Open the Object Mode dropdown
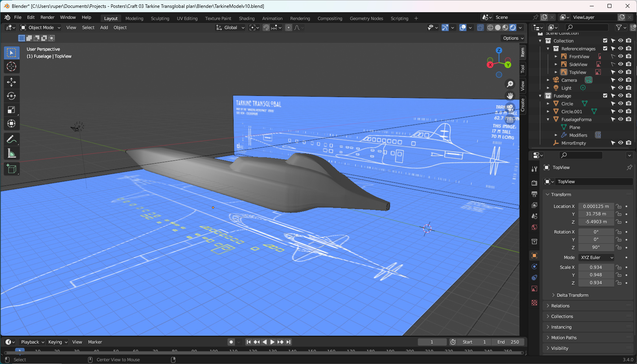Image resolution: width=637 pixels, height=364 pixels. 41,28
